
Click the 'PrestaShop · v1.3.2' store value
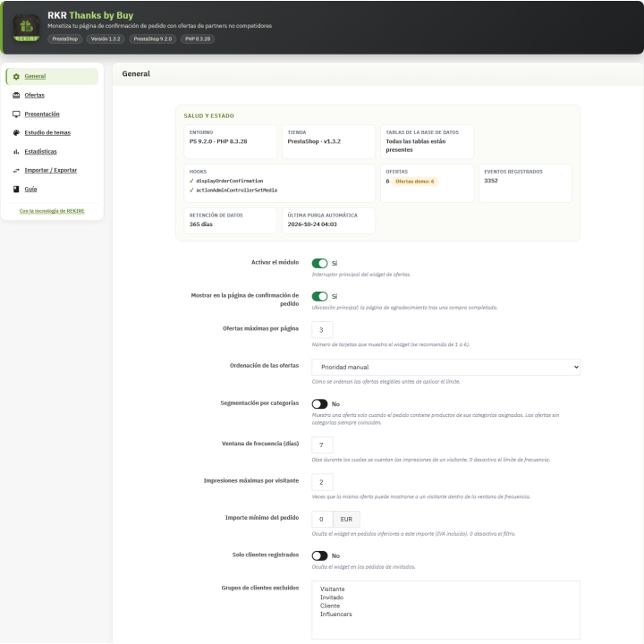pyautogui.click(x=314, y=141)
